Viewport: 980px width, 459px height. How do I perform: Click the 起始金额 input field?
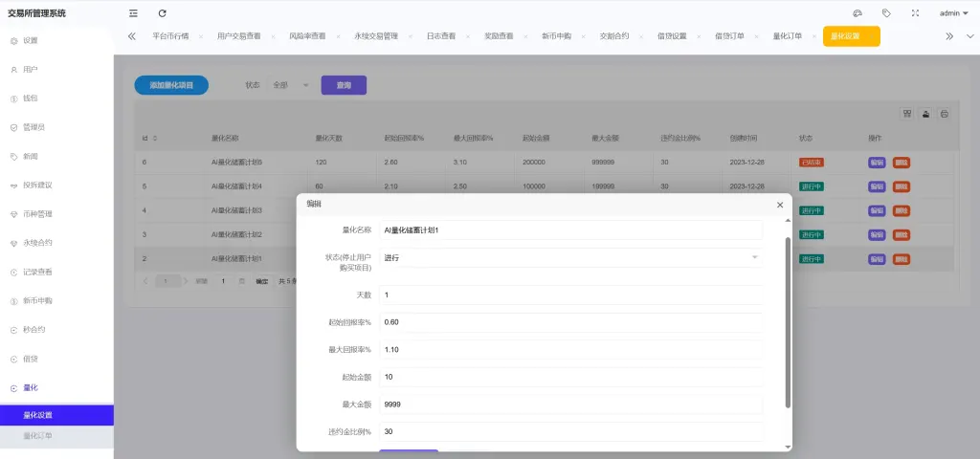pyautogui.click(x=570, y=377)
